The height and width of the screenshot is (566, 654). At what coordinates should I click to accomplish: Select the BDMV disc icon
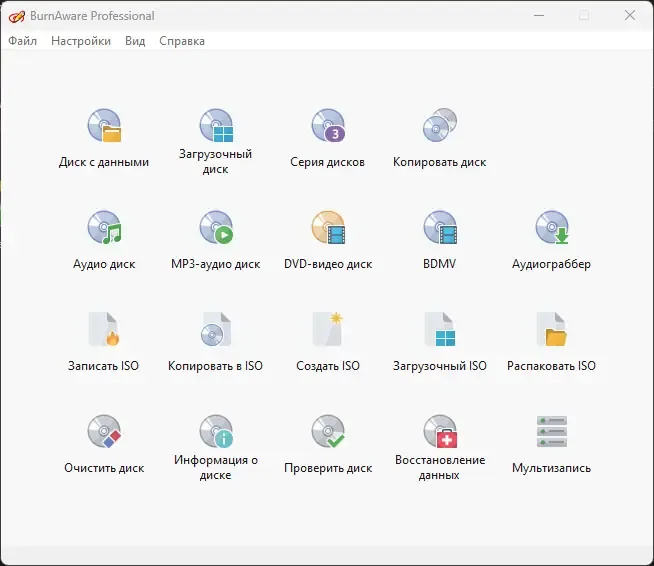440,227
